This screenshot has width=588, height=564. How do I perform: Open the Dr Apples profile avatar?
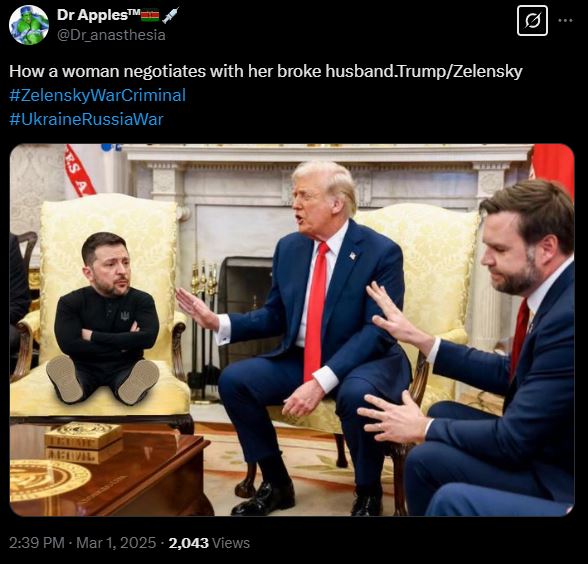29,25
